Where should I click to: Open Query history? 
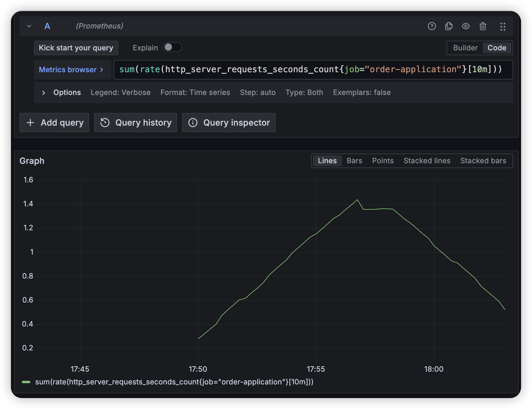tap(136, 123)
